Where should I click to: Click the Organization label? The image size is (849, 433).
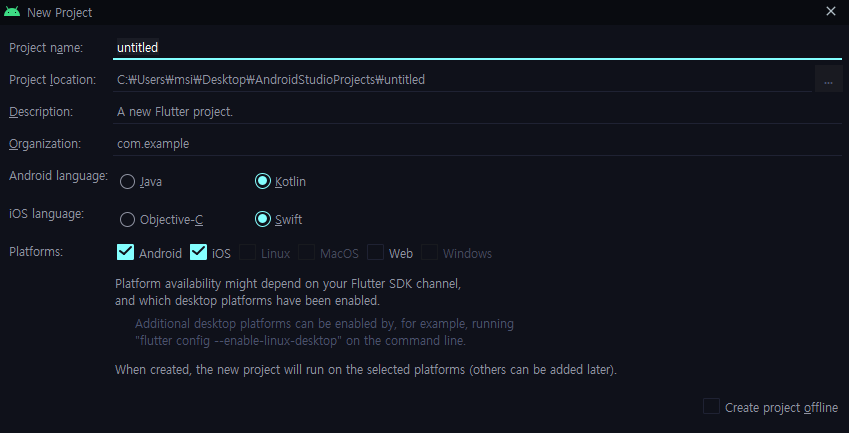click(x=45, y=144)
